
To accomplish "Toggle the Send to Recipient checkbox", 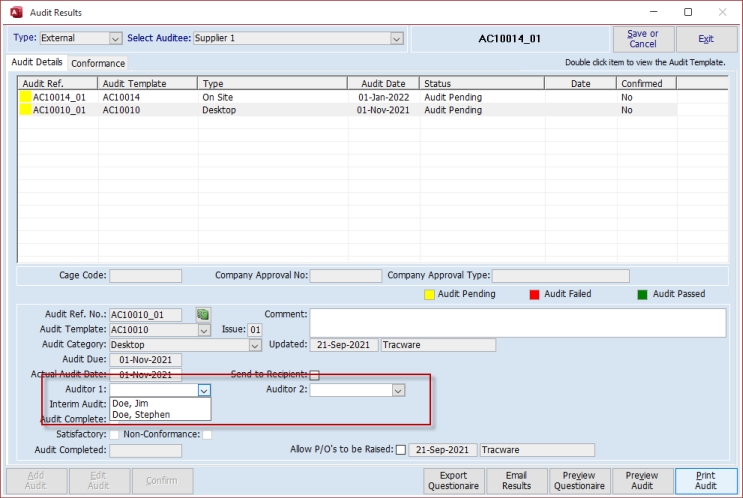I will coord(314,375).
